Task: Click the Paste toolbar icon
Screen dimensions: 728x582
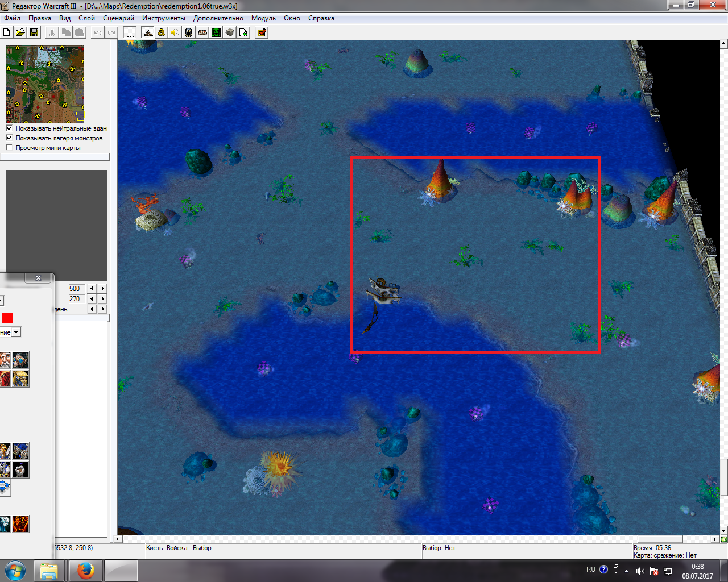Action: tap(80, 32)
